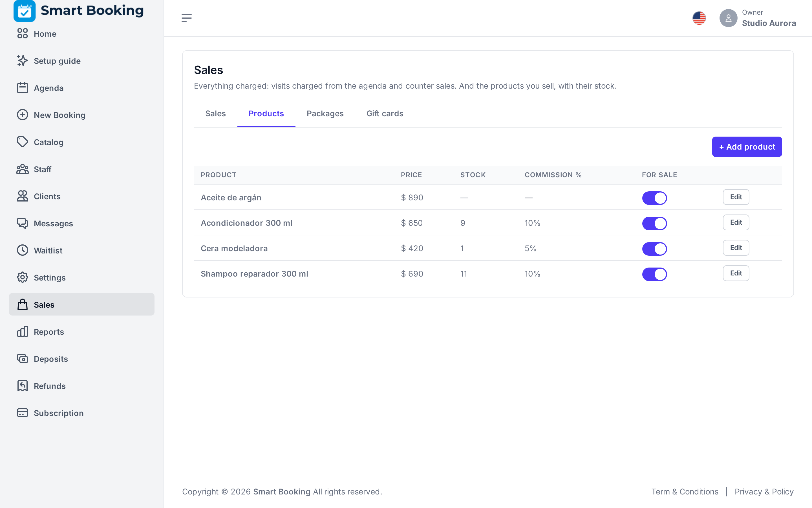Switch to the Sales tab

(x=215, y=114)
